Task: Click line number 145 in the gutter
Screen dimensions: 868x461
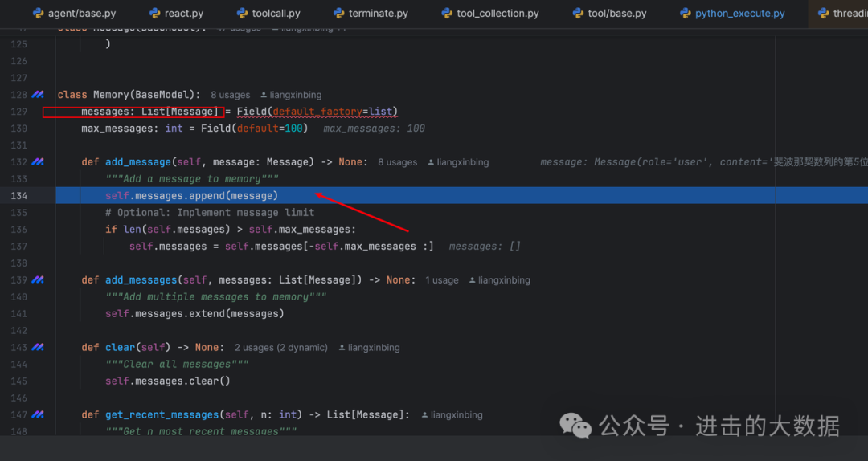Action: click(x=18, y=381)
